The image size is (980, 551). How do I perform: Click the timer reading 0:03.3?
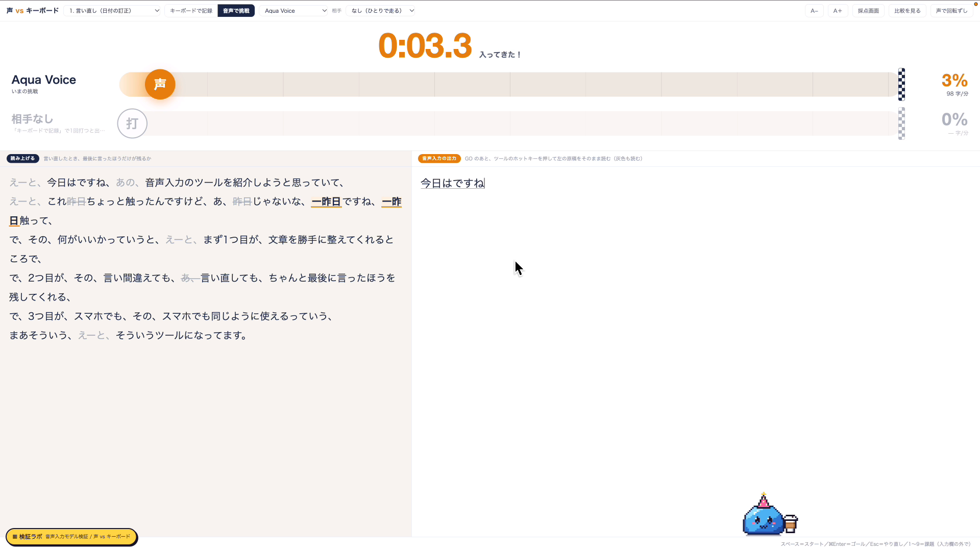pyautogui.click(x=425, y=46)
